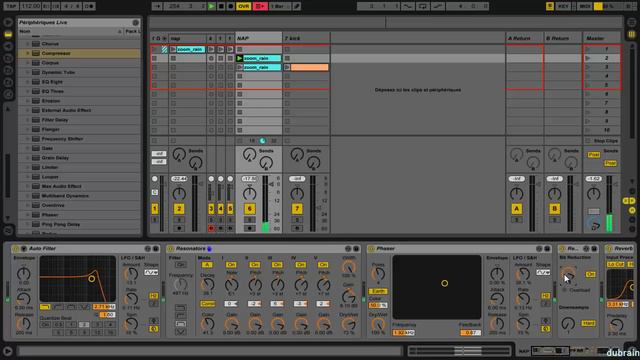Toggle the OVR overdub button
This screenshot has height=360, width=640.
pos(243,6)
